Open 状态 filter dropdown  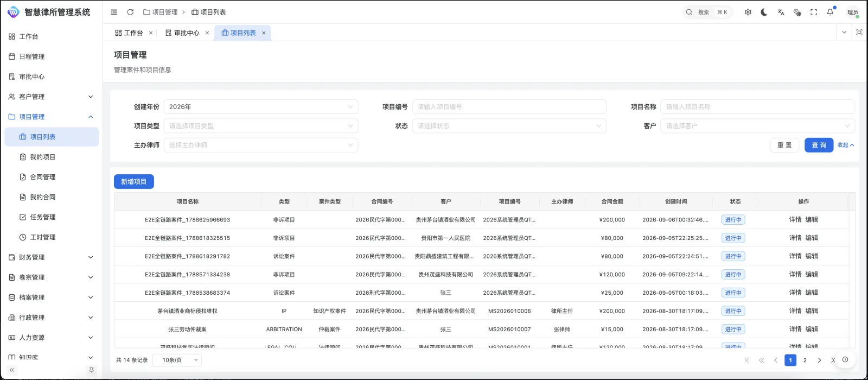pos(509,126)
